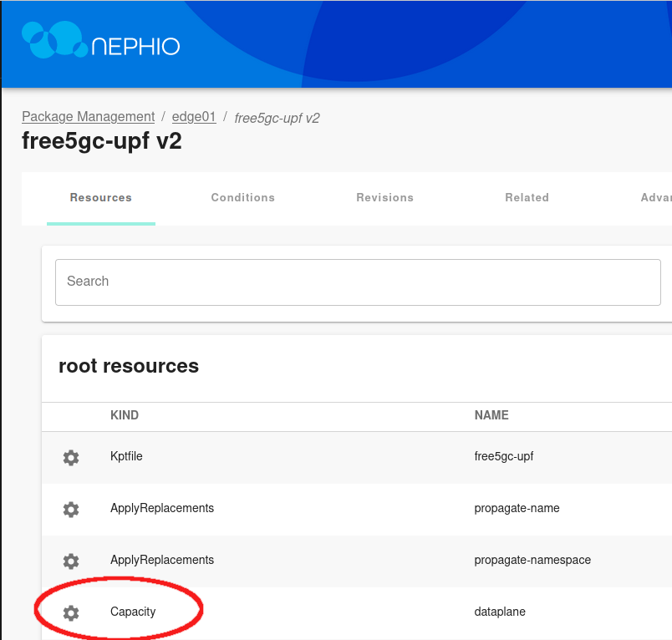Open the Conditions tab
The image size is (672, 640).
[242, 198]
